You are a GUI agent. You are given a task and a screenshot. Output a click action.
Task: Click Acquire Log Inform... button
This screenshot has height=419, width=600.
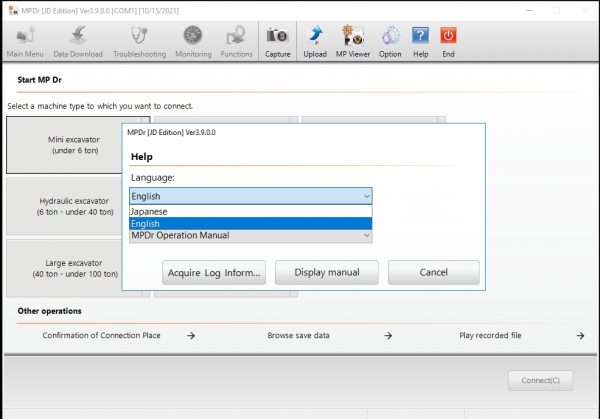point(214,272)
